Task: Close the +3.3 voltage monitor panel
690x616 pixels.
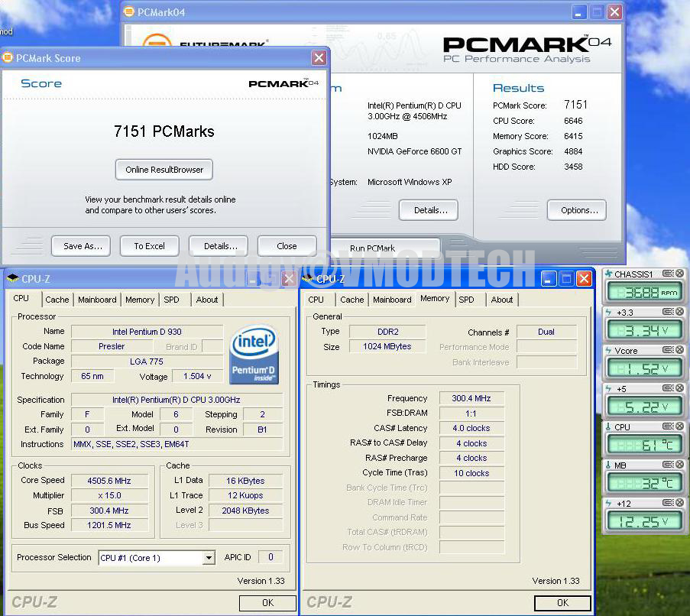Action: (x=680, y=312)
